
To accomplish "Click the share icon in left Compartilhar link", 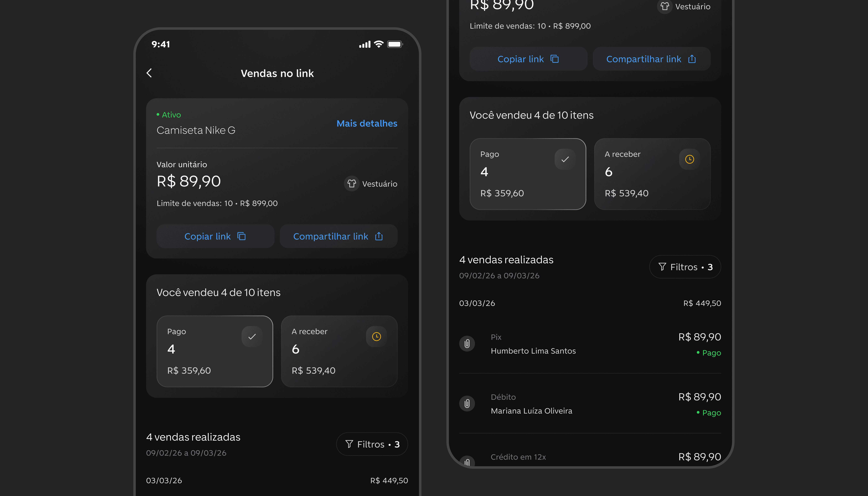I will (x=379, y=236).
